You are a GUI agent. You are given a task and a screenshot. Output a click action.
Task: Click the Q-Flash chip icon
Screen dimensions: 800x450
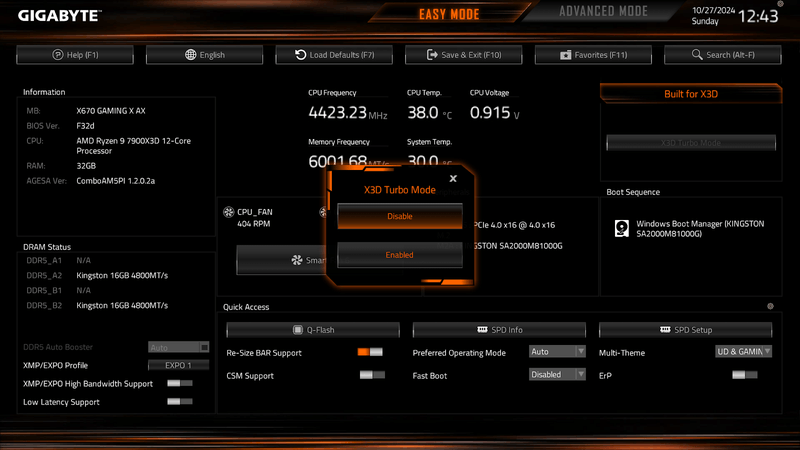tap(298, 330)
